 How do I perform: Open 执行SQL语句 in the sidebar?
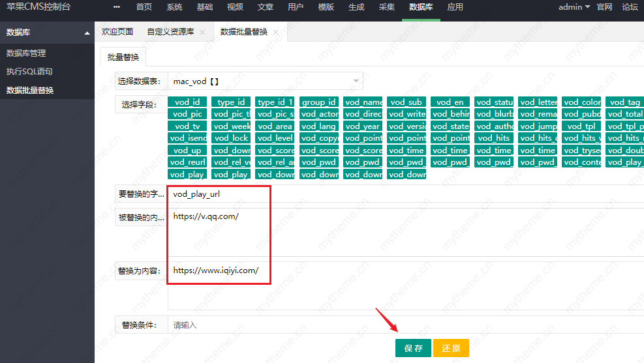[29, 72]
